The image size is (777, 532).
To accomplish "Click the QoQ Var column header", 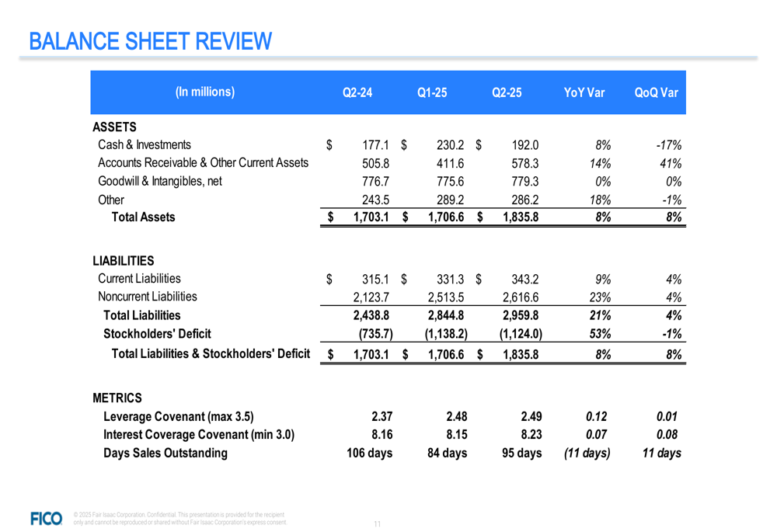I will tap(656, 92).
